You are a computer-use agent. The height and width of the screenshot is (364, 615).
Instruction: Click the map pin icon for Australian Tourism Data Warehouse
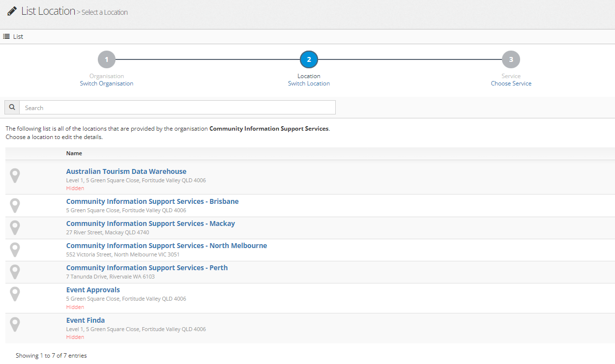point(15,175)
